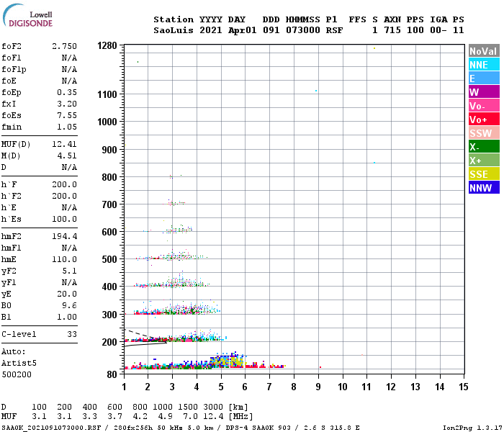Click the 073000 time value in header
This screenshot has height=432, width=504.
tap(303, 30)
